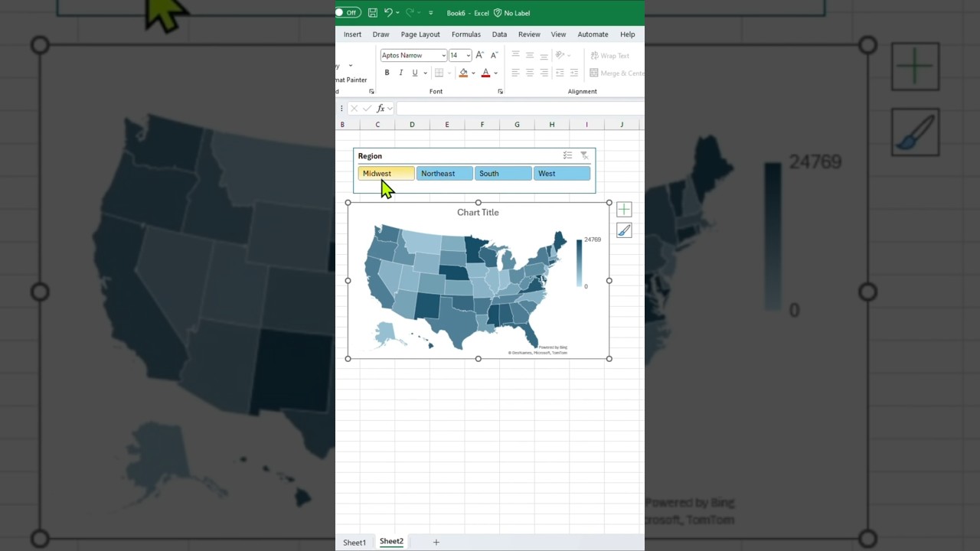980x551 pixels.
Task: Select the South slicer button
Action: pos(503,174)
